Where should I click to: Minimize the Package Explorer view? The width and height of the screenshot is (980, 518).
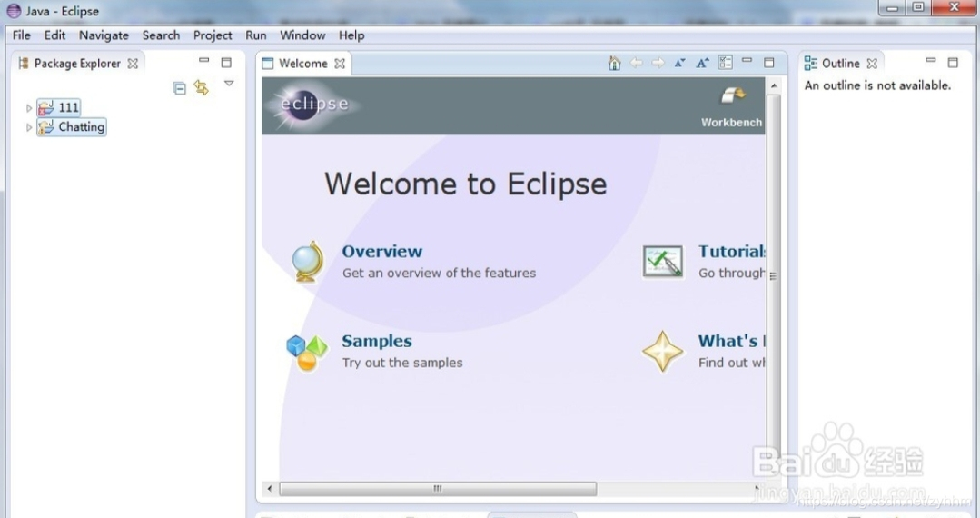click(203, 61)
